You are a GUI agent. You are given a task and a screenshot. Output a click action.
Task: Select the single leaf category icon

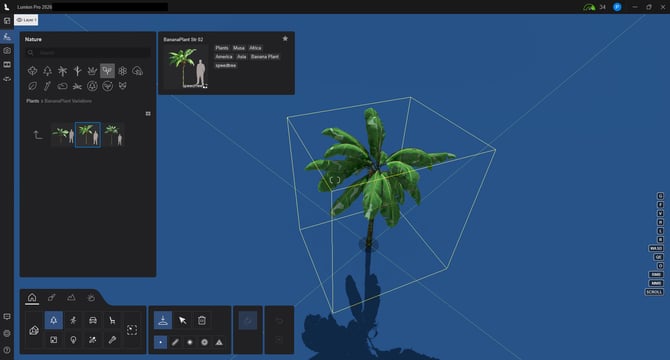coord(32,86)
